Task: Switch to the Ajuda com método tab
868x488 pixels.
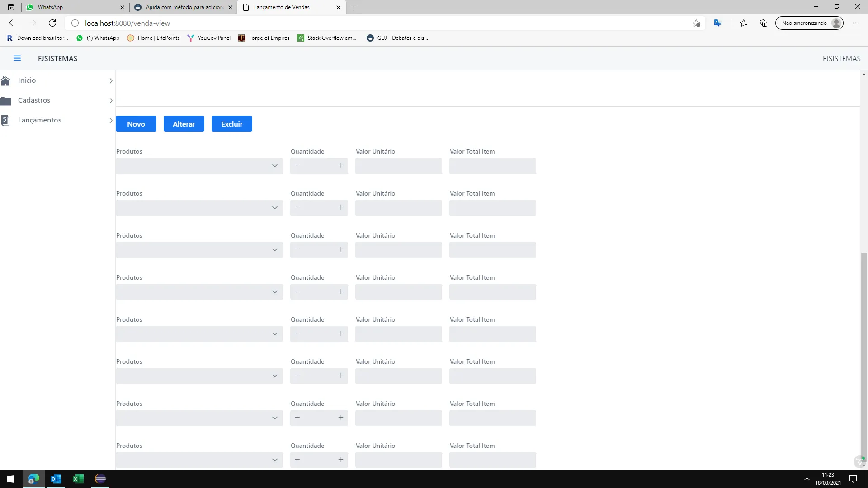Action: pos(184,7)
